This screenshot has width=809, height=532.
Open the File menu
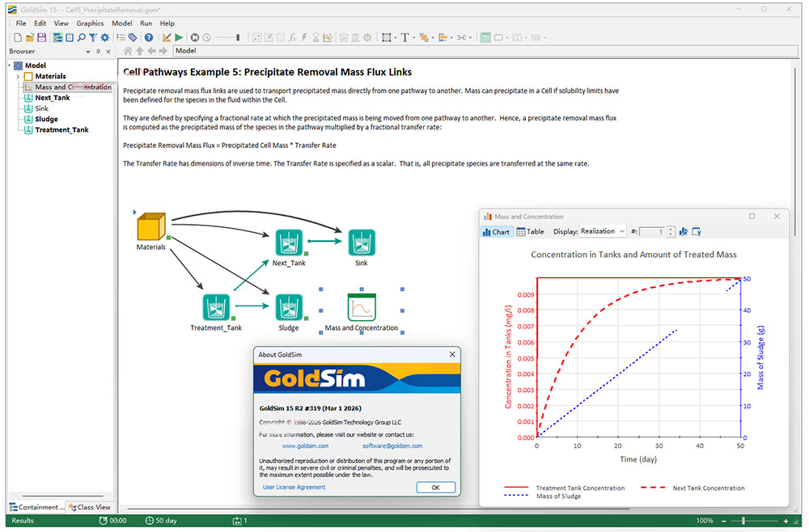pyautogui.click(x=21, y=23)
